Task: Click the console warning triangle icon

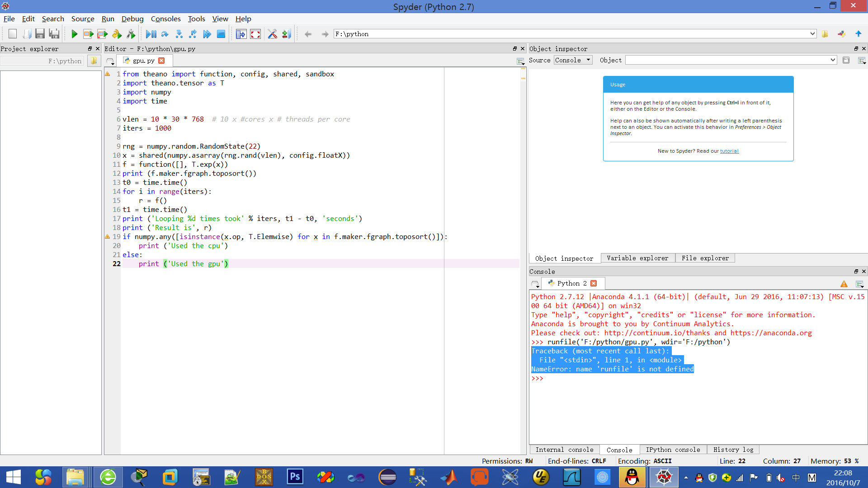Action: [844, 284]
